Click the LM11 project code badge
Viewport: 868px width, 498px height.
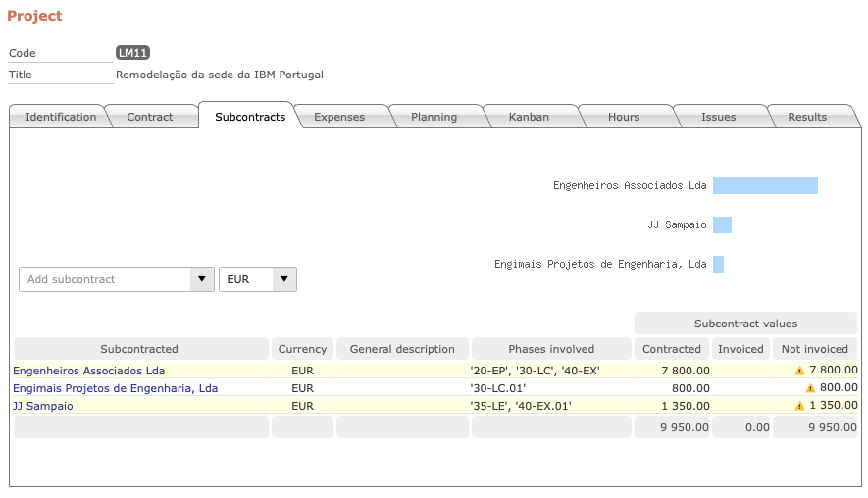tap(132, 53)
